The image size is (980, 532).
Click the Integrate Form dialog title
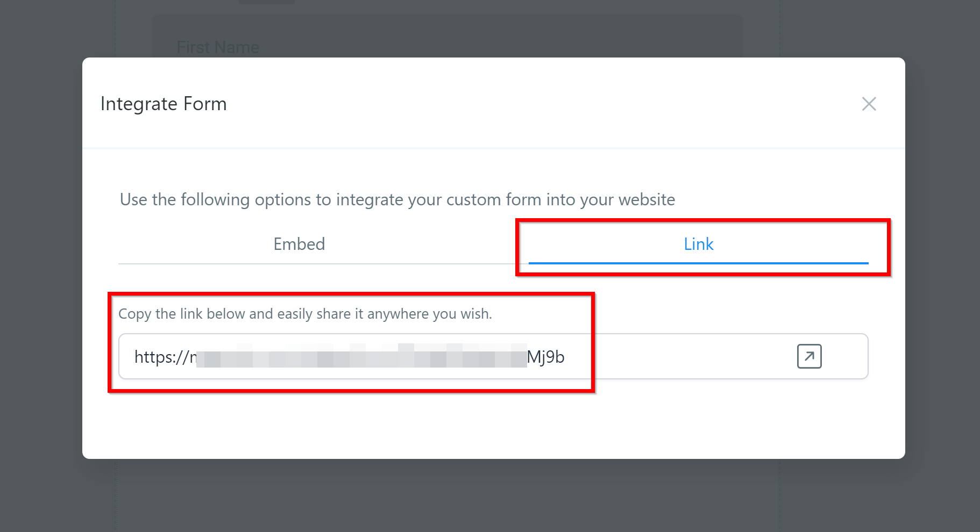click(x=164, y=104)
